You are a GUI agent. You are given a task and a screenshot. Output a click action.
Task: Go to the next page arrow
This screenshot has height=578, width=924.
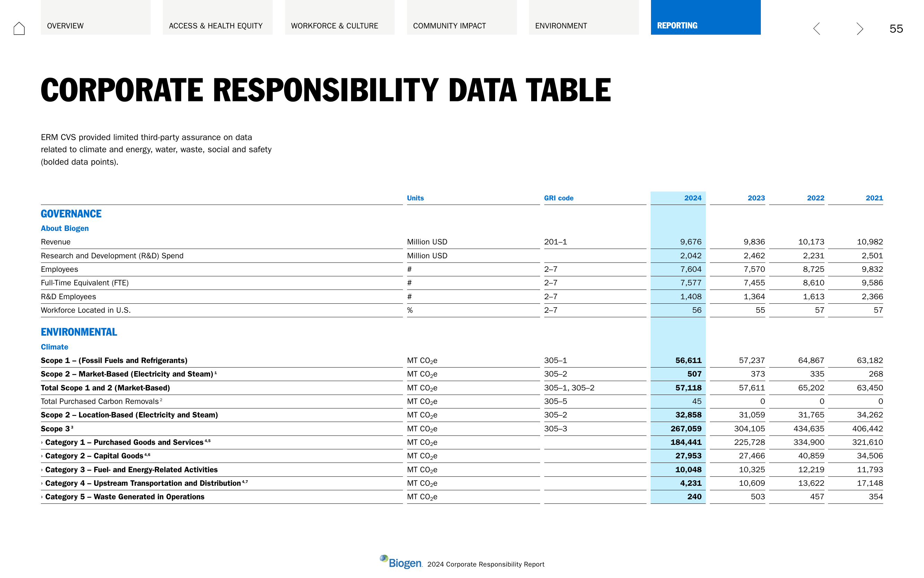click(x=860, y=29)
